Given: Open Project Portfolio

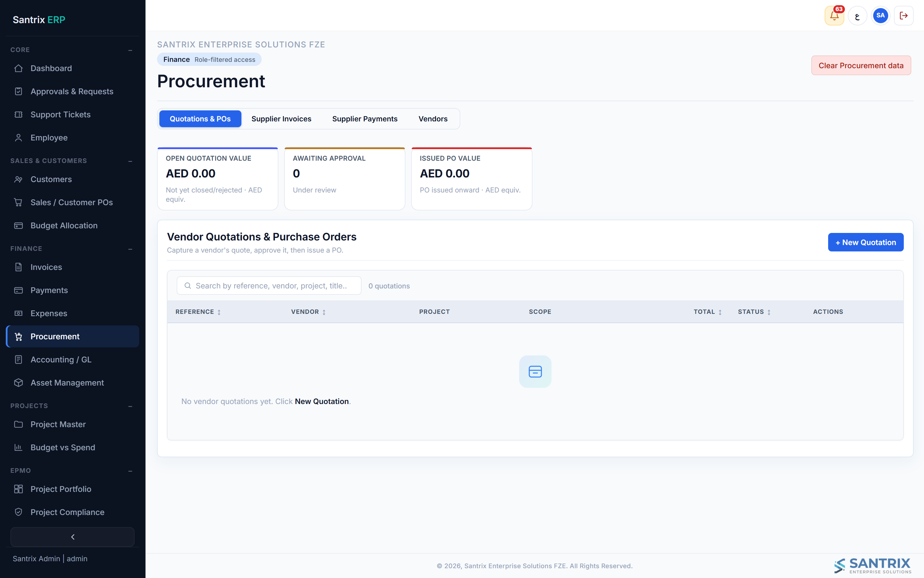Looking at the screenshot, I should (72, 489).
